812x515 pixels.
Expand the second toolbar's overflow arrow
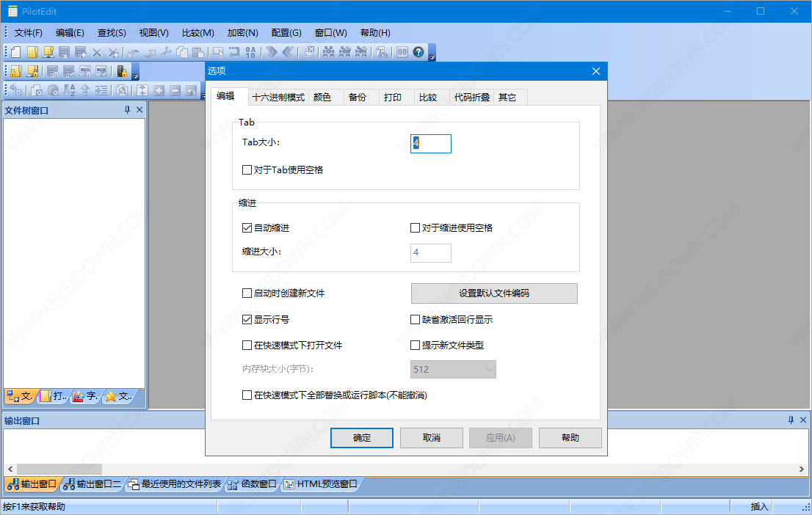(x=136, y=75)
